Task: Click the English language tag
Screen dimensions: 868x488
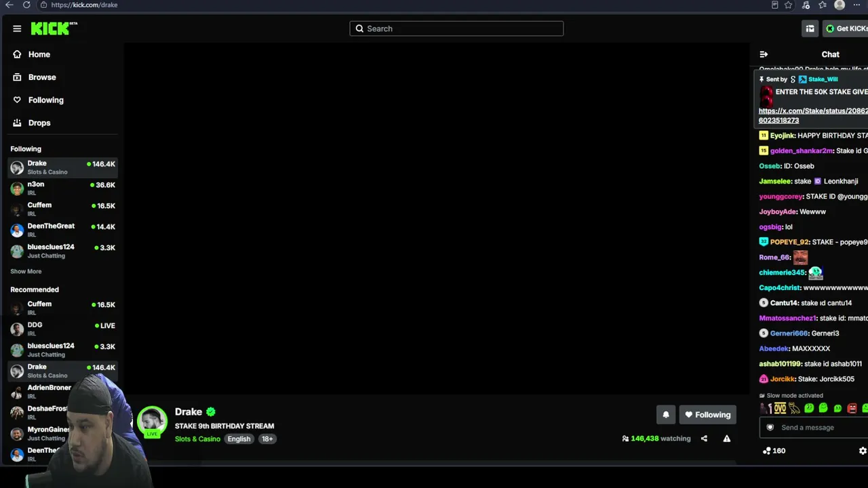Action: click(239, 439)
